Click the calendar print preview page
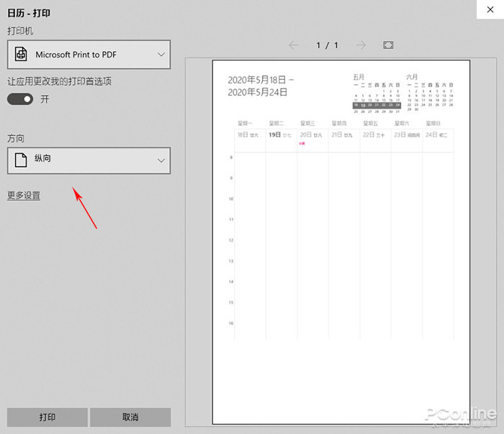This screenshot has width=504, height=434. (341, 242)
